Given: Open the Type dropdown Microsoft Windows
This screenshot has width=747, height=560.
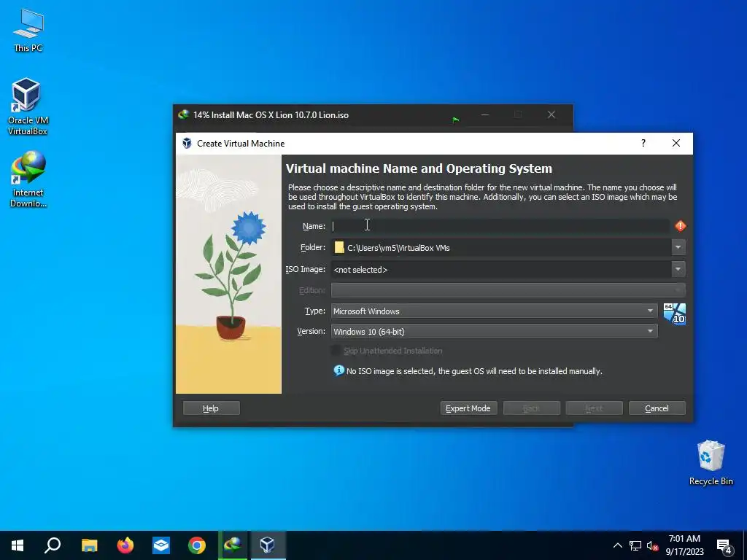Looking at the screenshot, I should 494,311.
